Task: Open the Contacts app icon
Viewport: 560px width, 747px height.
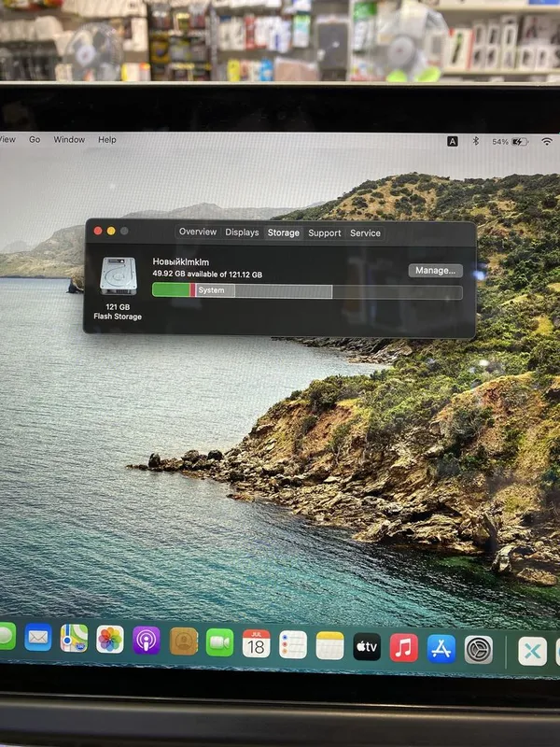Action: (183, 641)
